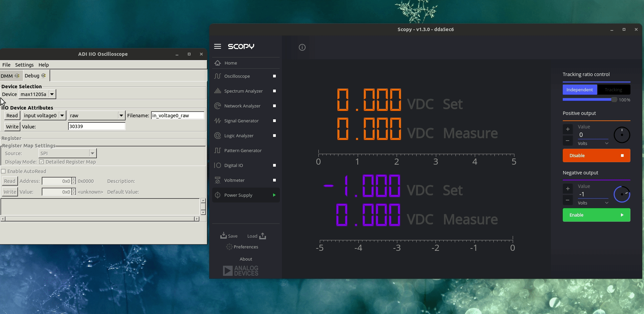Toggle Voltmeter run/stop square
Viewport: 644px width, 314px height.
(274, 180)
